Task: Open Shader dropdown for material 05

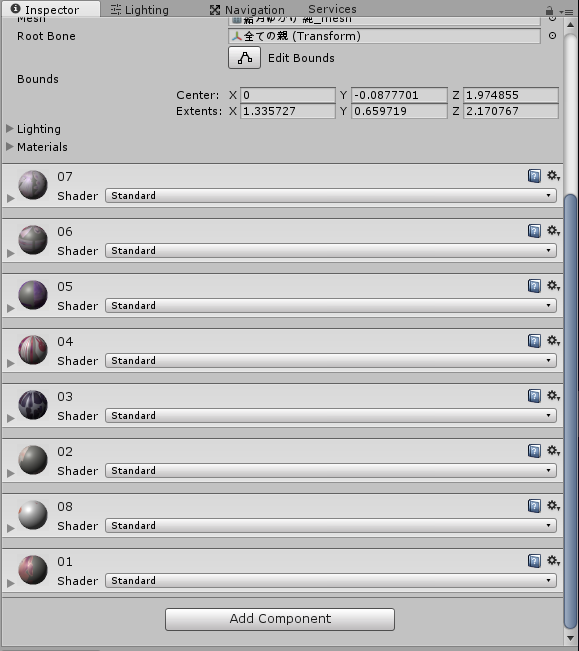Action: [x=331, y=306]
